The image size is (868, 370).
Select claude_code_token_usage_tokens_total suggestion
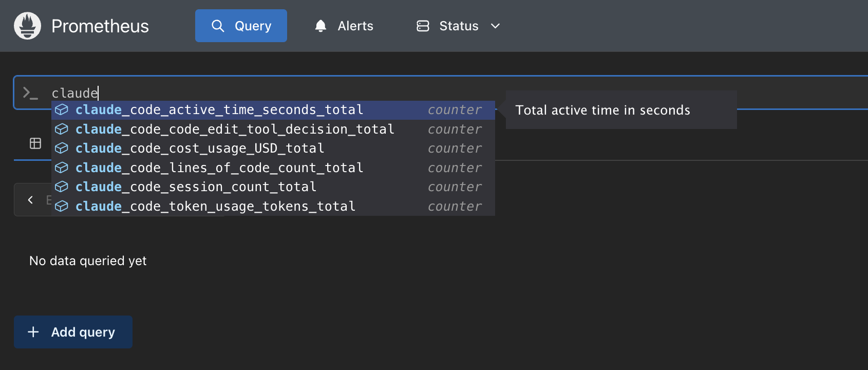(273, 206)
